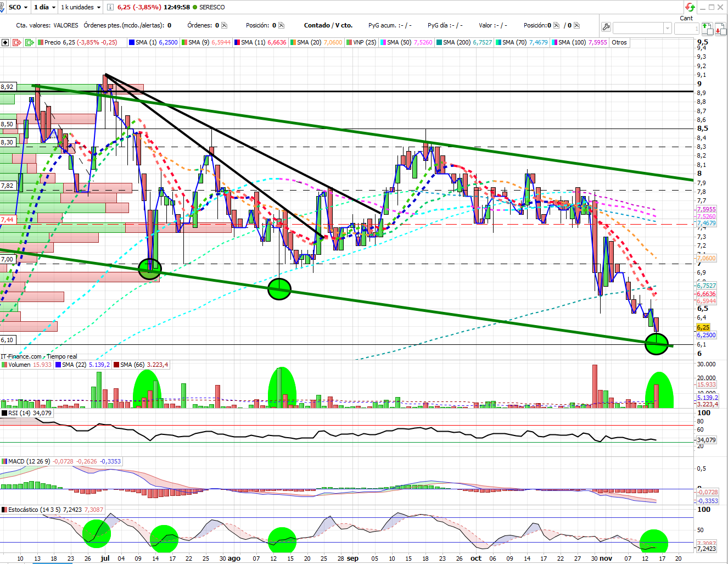Click the blue SMA (1) color swatch

pos(132,42)
